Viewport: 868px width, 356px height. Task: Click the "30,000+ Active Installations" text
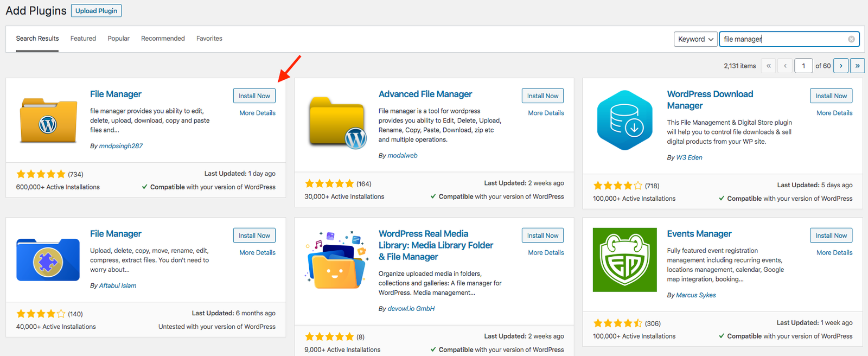[x=344, y=196]
